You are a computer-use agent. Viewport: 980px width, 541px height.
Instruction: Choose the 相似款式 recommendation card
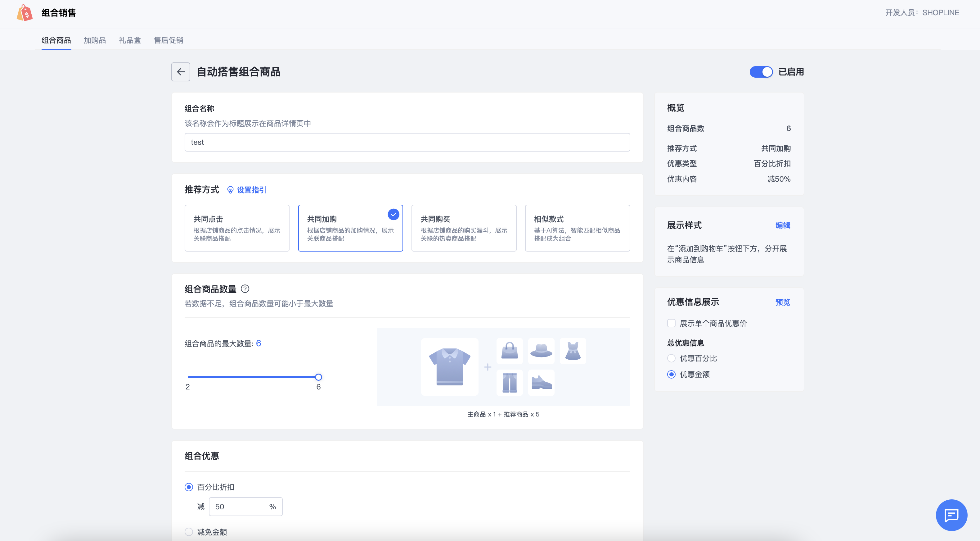(577, 228)
